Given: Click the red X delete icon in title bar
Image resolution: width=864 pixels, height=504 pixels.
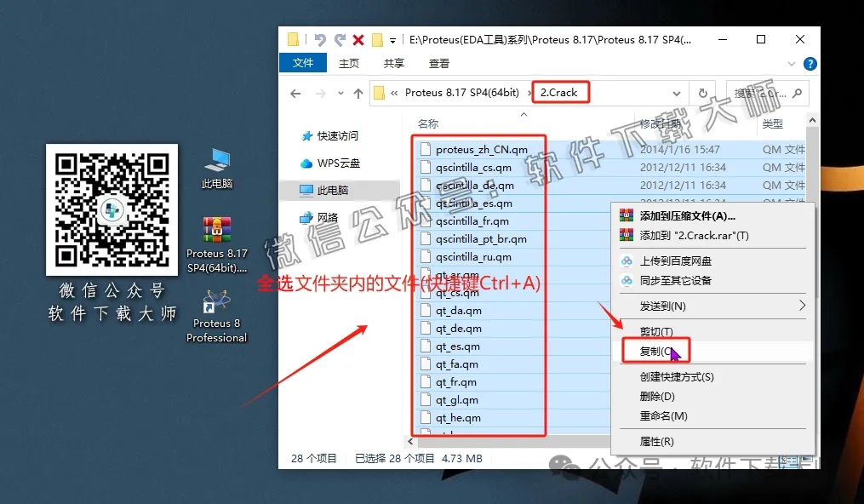Looking at the screenshot, I should pos(357,38).
